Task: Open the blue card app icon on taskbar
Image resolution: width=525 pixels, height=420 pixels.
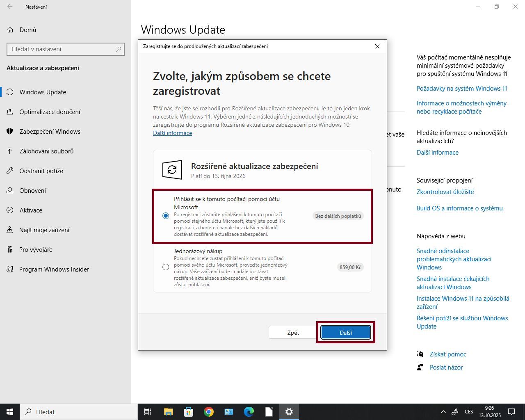Action: coord(229,412)
